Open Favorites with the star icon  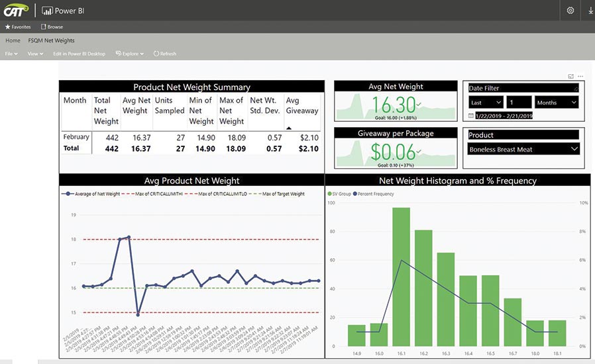pos(8,27)
